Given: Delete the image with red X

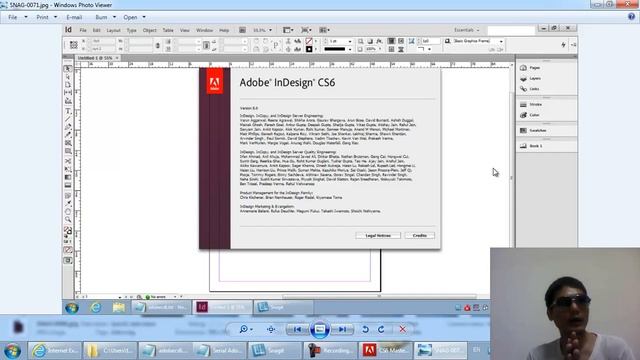Looking at the screenshot, I should [402, 329].
